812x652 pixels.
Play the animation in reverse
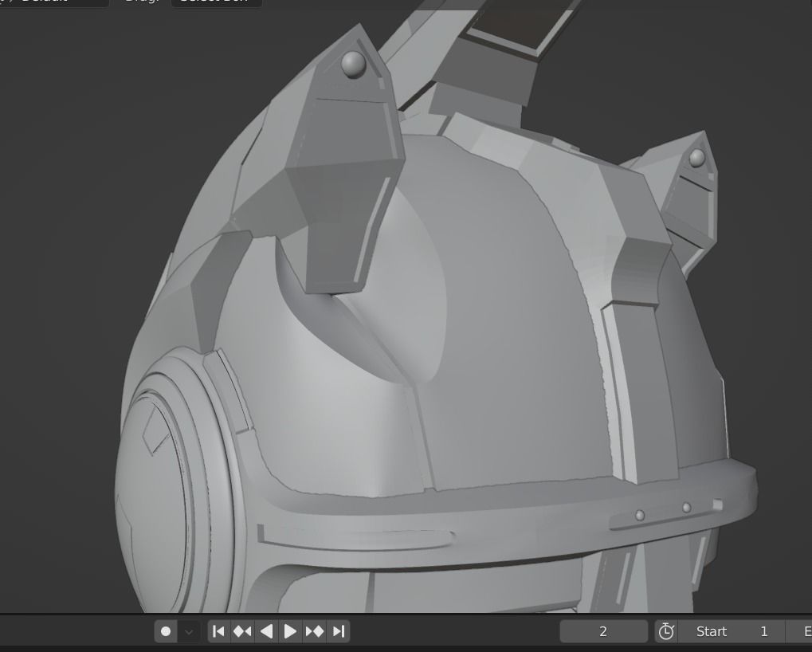[266, 631]
